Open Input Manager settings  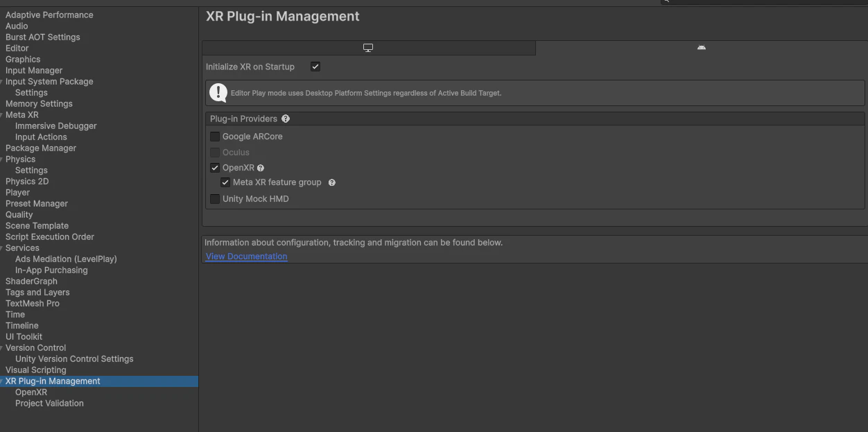[34, 70]
